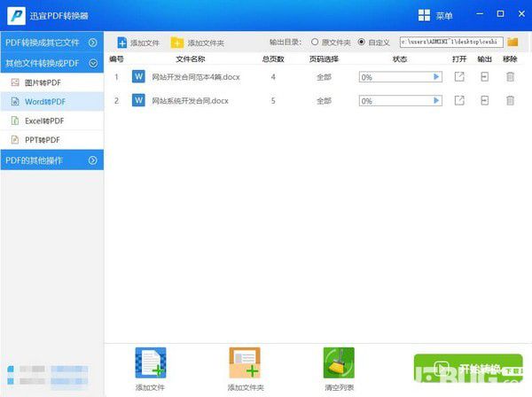Click the 图片转PDF image icon
The image size is (532, 397).
click(x=15, y=82)
